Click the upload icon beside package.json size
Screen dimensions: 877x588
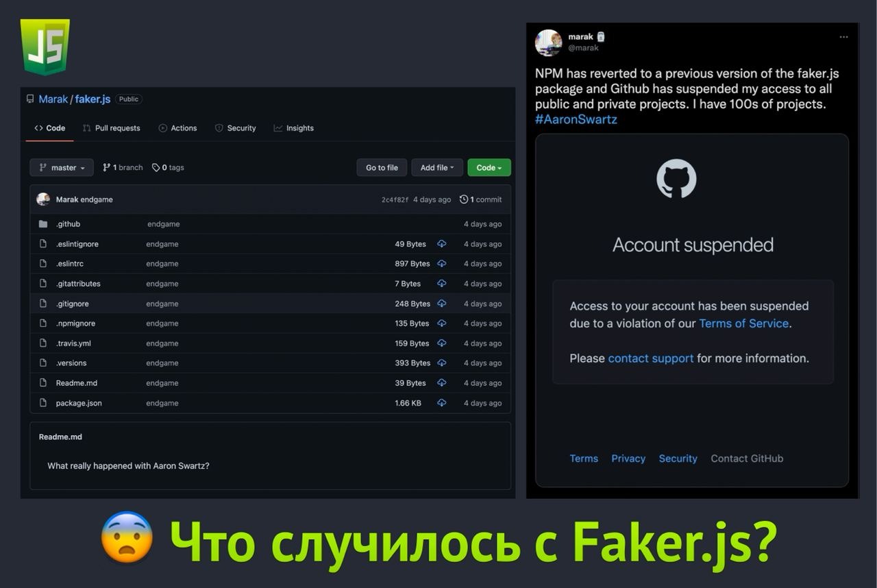coord(442,403)
